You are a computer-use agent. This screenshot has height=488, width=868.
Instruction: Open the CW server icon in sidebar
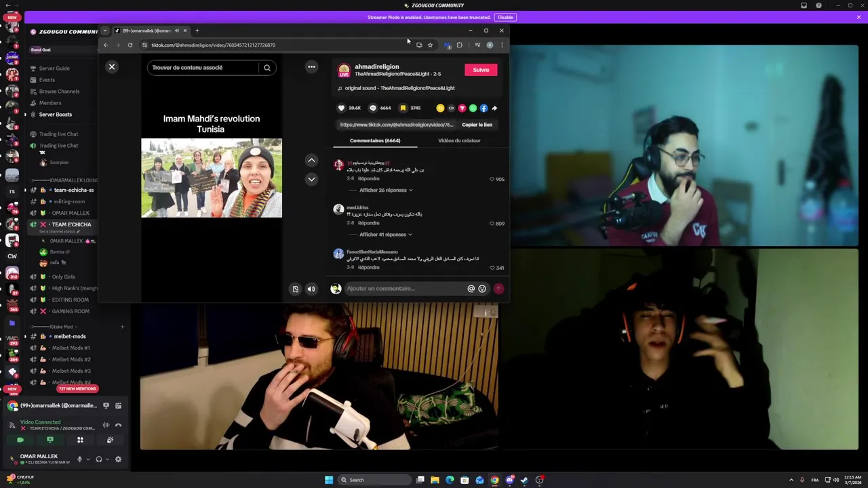pyautogui.click(x=12, y=256)
